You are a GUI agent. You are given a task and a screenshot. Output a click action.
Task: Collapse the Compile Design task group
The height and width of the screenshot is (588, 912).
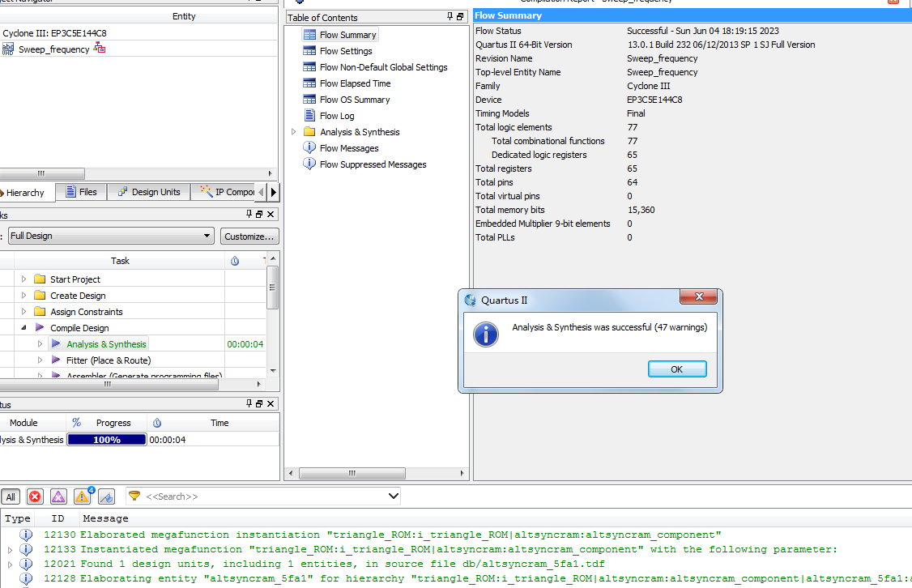pyautogui.click(x=24, y=328)
